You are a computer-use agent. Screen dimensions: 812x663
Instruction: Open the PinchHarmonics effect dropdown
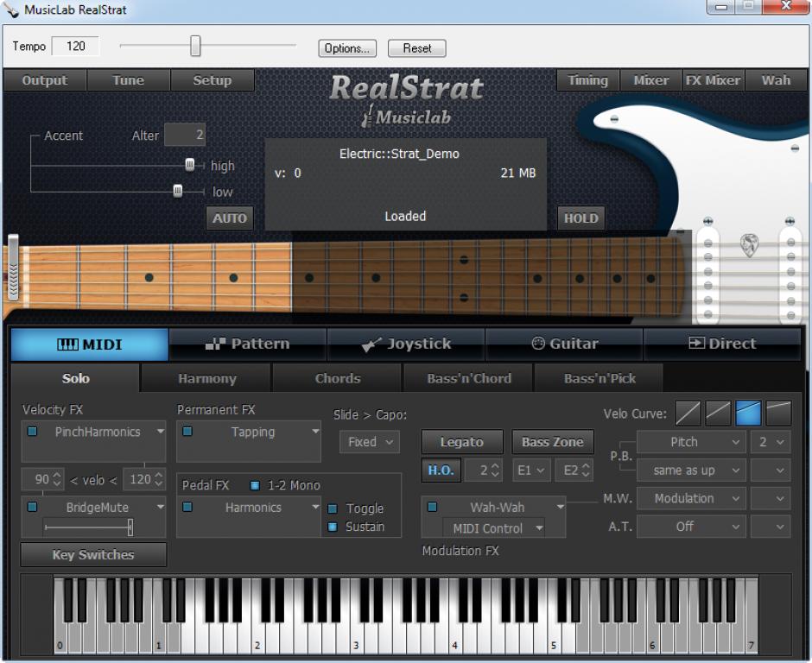click(161, 431)
